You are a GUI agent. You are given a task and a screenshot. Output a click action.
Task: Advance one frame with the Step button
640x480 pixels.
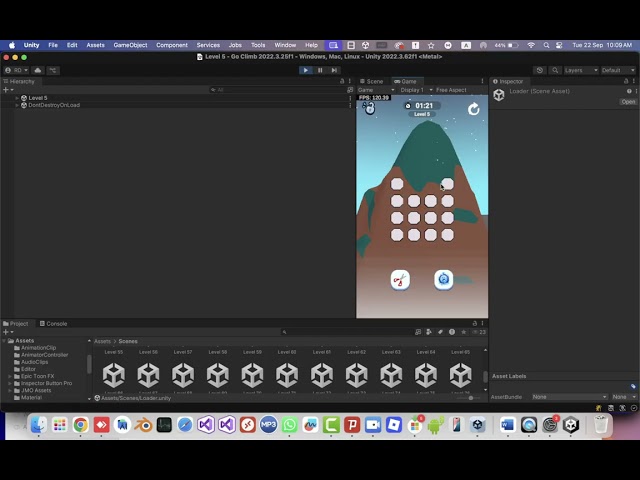(334, 70)
